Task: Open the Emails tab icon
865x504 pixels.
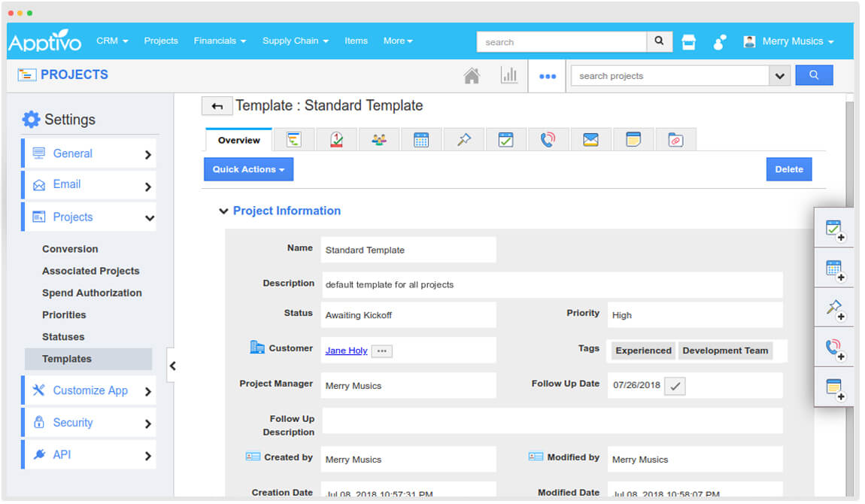Action: click(x=590, y=139)
